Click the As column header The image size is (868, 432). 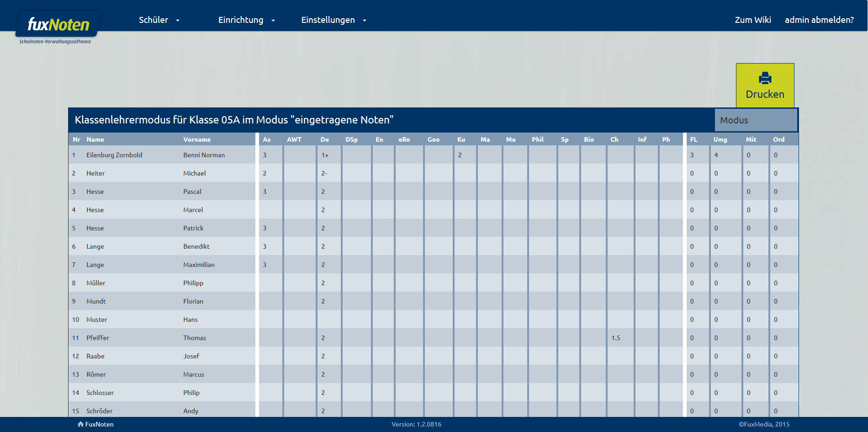pyautogui.click(x=267, y=139)
